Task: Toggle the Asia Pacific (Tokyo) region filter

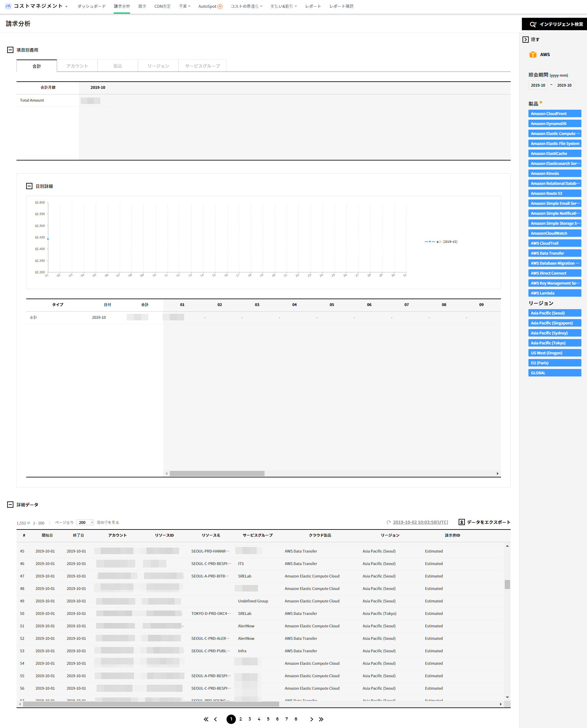Action: [x=554, y=343]
